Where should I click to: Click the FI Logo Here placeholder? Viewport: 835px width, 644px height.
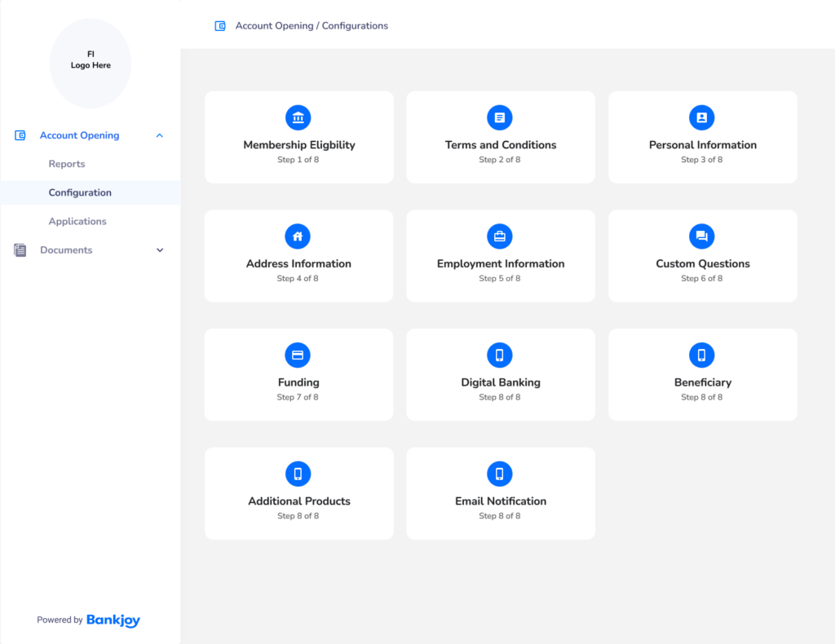(x=91, y=60)
